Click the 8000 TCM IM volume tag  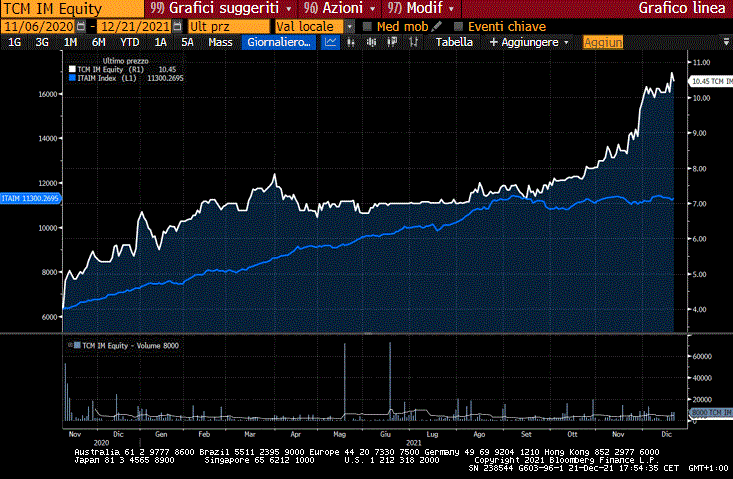coord(711,413)
